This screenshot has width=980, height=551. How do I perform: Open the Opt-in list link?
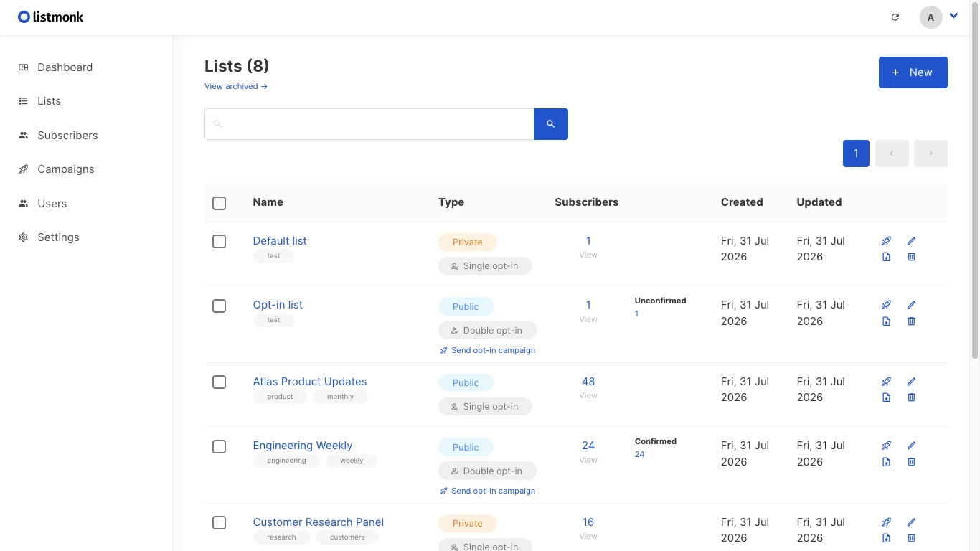(278, 305)
